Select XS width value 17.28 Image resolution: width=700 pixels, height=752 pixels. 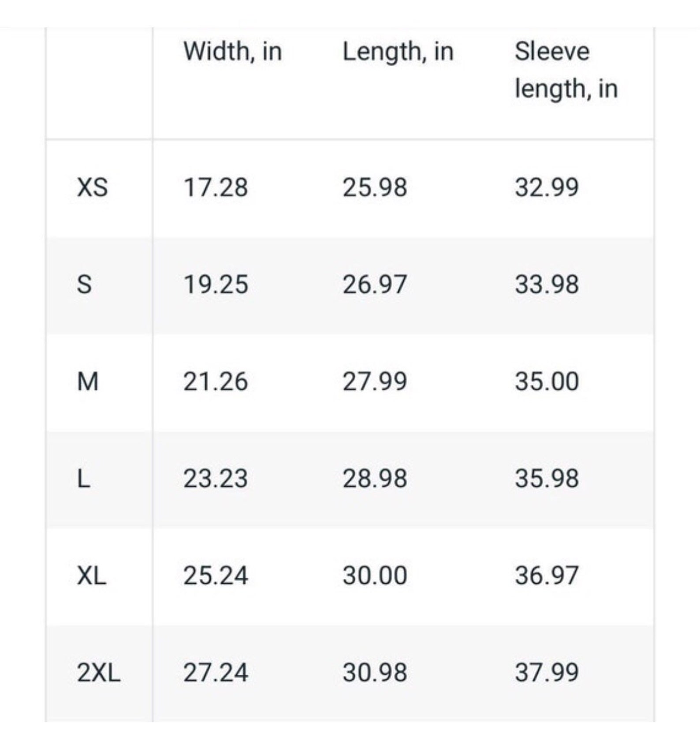point(216,187)
